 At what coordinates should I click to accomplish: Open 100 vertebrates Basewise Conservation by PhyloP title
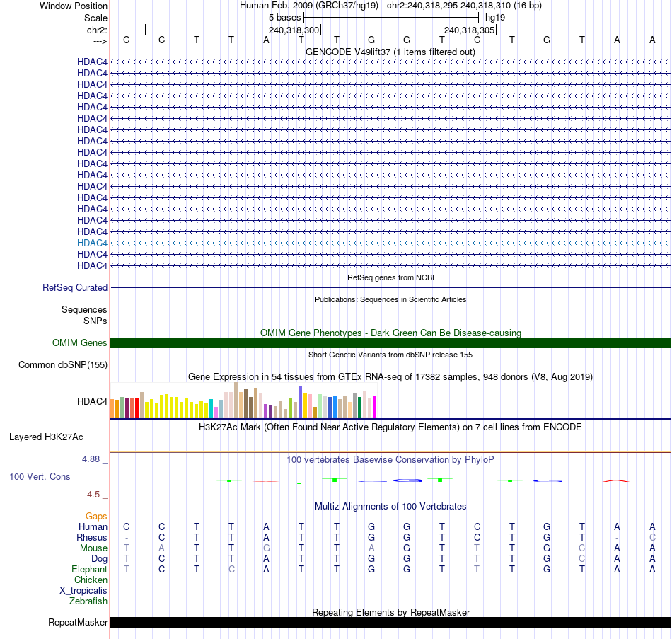click(x=390, y=460)
